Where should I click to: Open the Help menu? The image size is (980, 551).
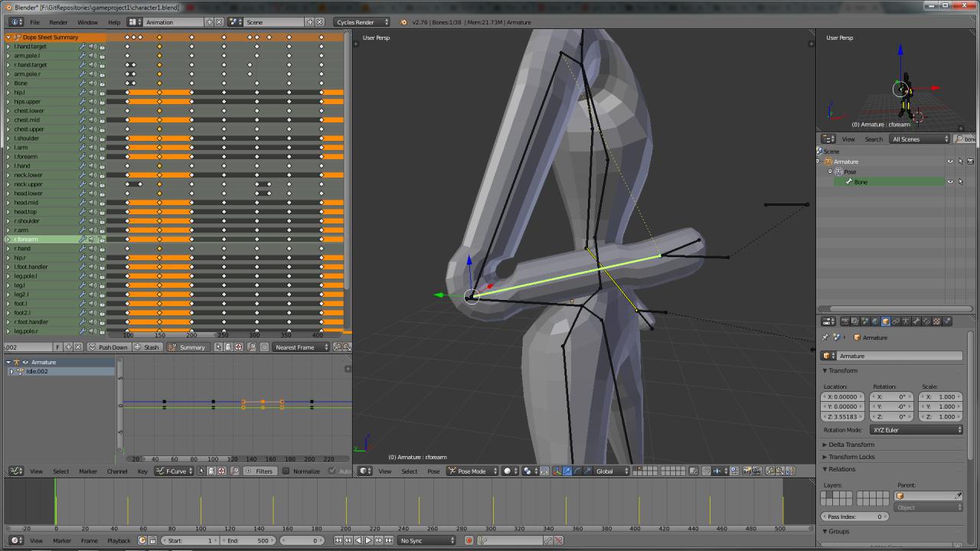(114, 22)
